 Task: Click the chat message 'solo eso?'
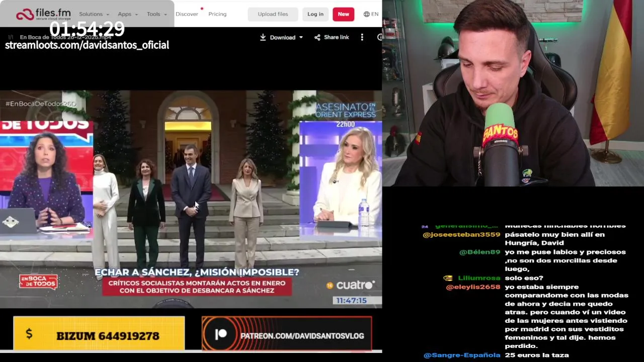524,278
